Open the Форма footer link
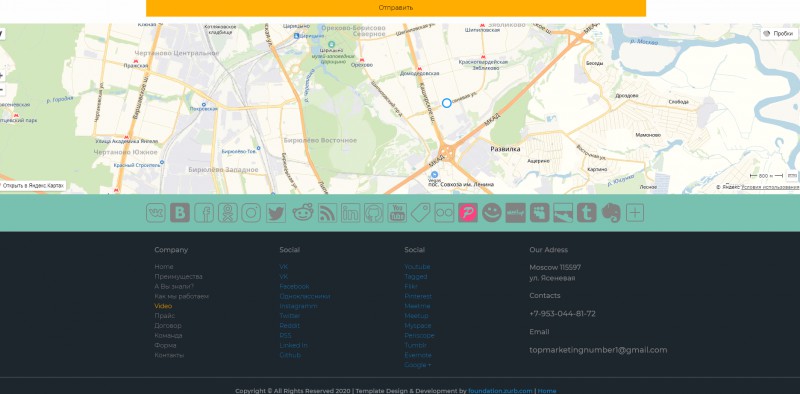The width and height of the screenshot is (800, 394). tap(165, 346)
